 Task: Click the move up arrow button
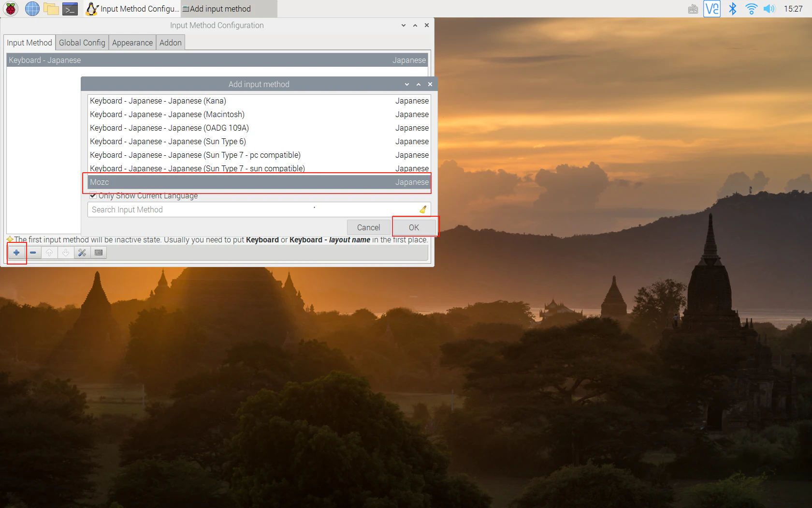click(49, 253)
